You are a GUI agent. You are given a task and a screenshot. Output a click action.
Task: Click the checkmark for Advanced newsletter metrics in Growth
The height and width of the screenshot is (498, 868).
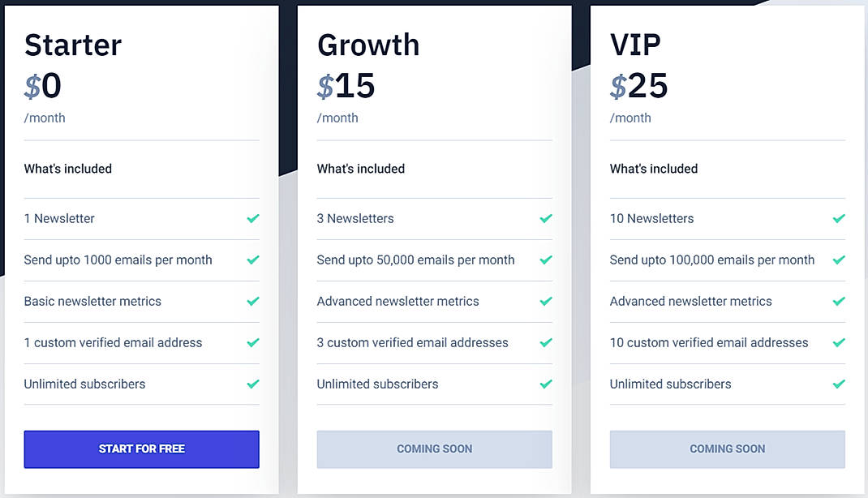click(x=545, y=301)
